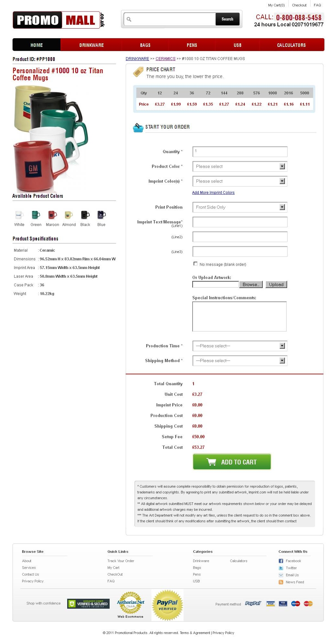
Task: Go to the Calculators menu tab
Action: [x=291, y=45]
